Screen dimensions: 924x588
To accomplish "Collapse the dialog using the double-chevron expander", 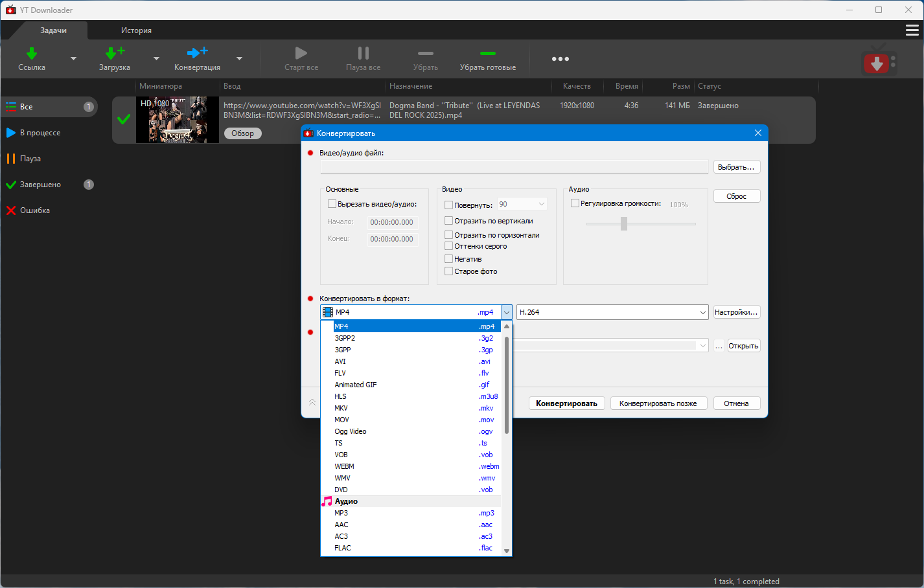I will pyautogui.click(x=312, y=403).
